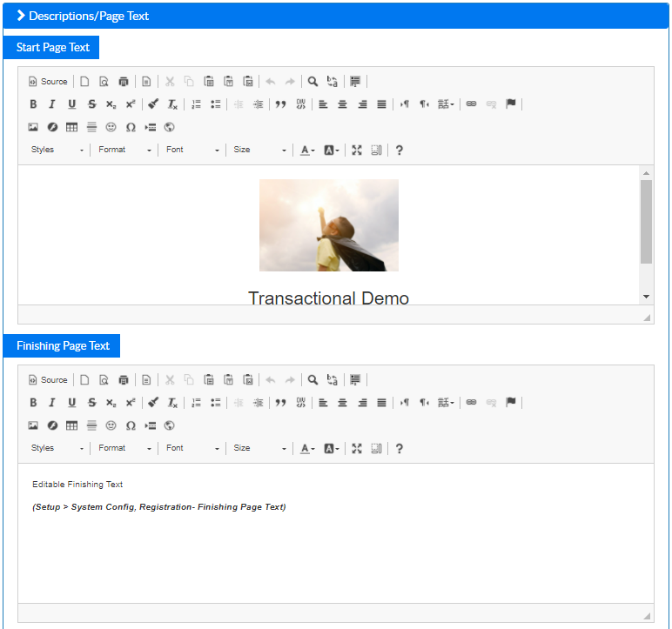The width and height of the screenshot is (672, 629).
Task: Open text color picker in Finishing Page editor
Action: [307, 449]
